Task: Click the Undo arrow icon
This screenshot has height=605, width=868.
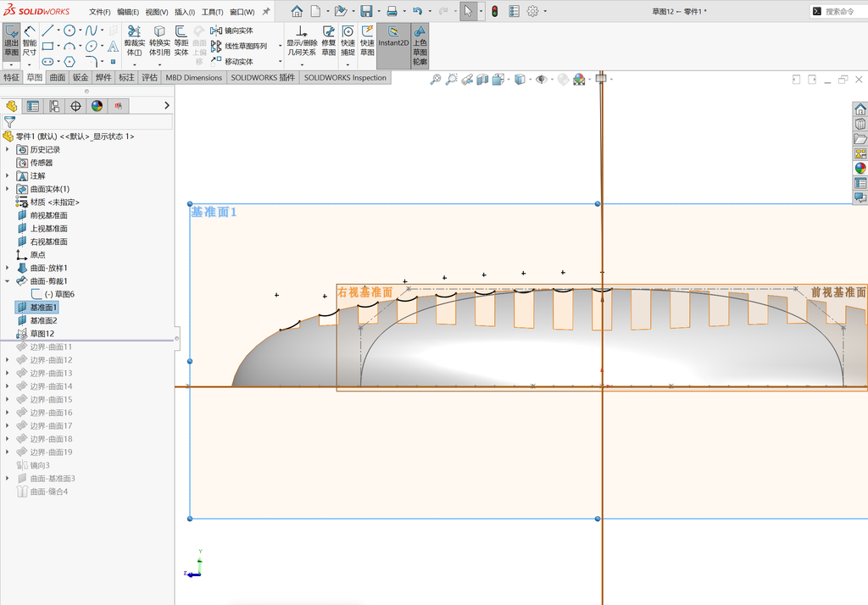Action: (x=417, y=11)
